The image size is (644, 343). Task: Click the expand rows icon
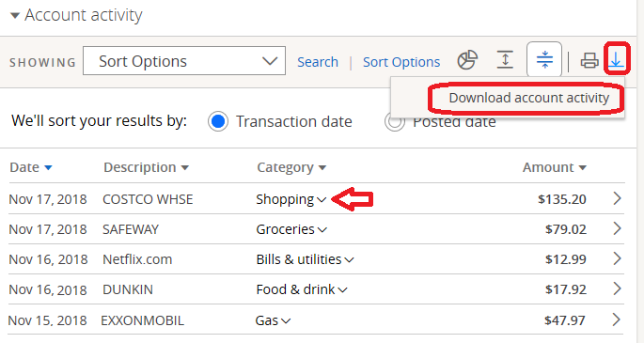(x=505, y=59)
